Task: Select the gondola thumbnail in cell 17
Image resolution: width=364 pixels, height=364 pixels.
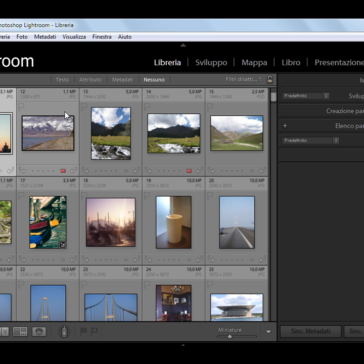Action: coord(48,222)
